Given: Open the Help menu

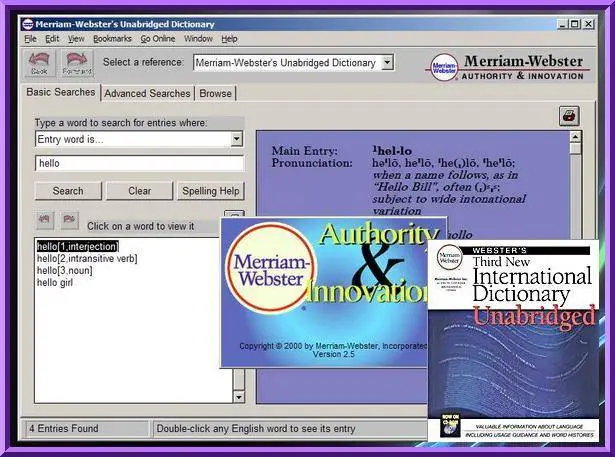Looking at the screenshot, I should (x=229, y=39).
